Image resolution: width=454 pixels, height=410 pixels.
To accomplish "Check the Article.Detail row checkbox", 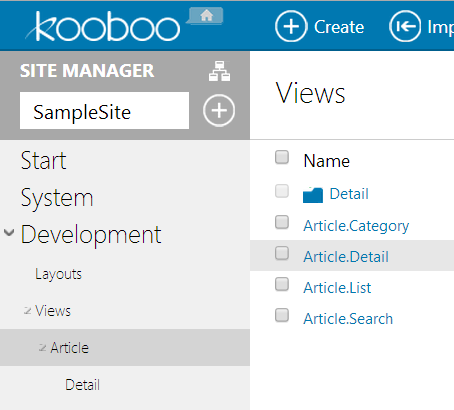I will pos(282,253).
